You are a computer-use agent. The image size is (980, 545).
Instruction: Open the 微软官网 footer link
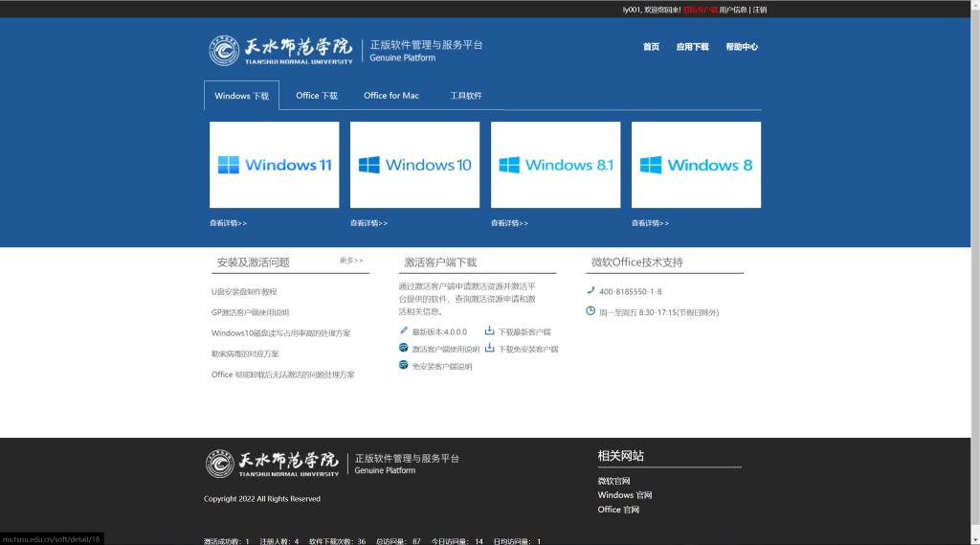(613, 481)
